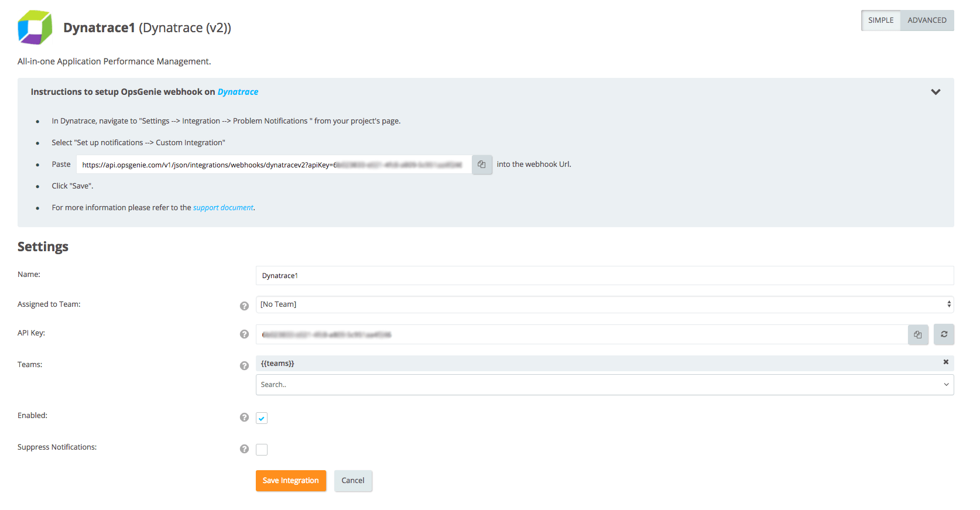Switch to the SIMPLE view tab

[880, 20]
